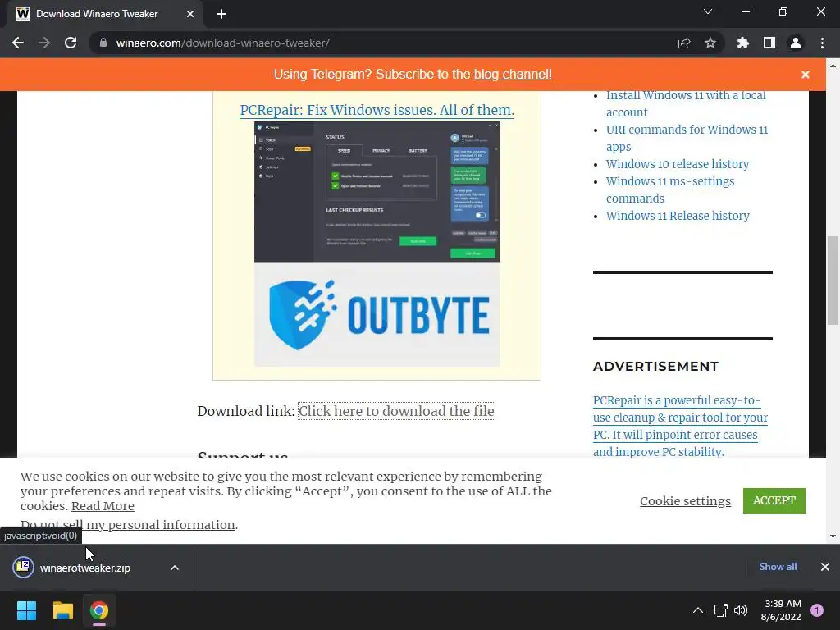Dismiss the Telegram banner
The width and height of the screenshot is (840, 630).
pos(806,75)
